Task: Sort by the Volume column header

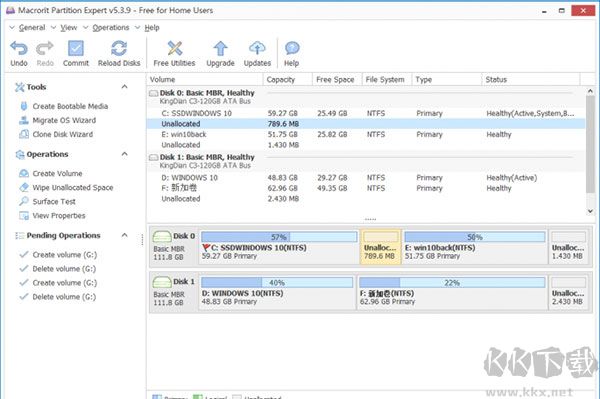Action: [205, 80]
